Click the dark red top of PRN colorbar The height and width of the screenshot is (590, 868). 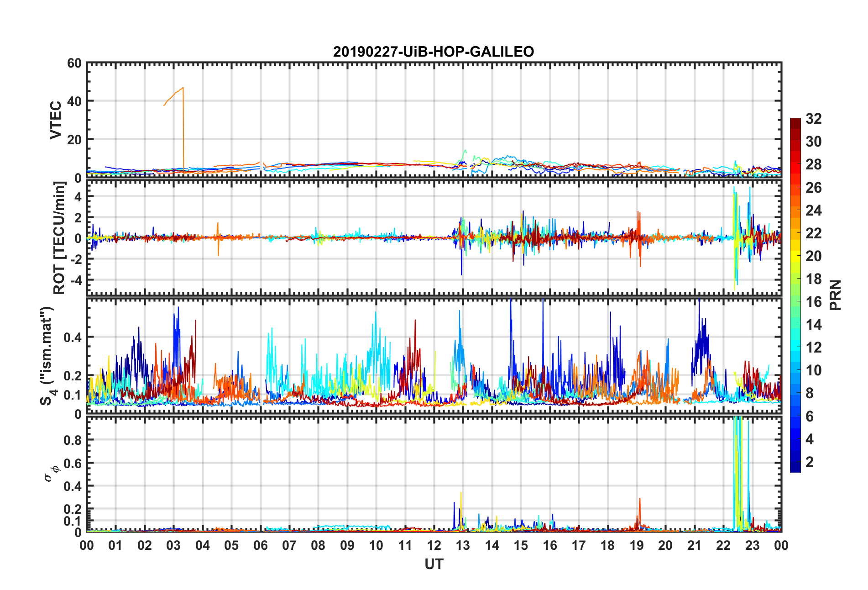(x=795, y=121)
